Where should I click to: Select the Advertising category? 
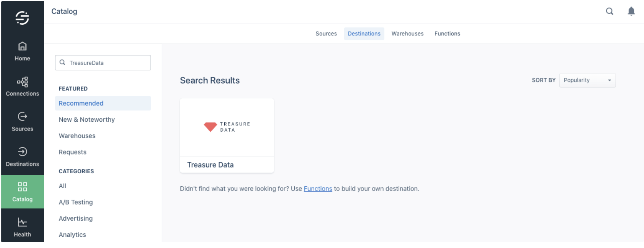76,218
